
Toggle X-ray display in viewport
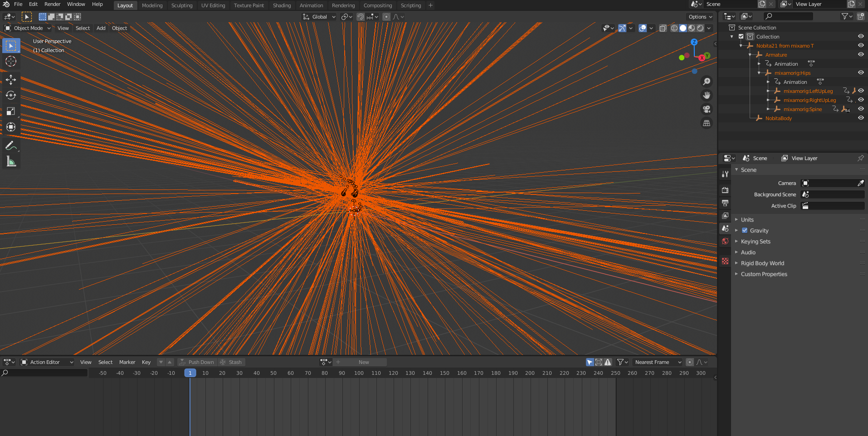click(663, 28)
